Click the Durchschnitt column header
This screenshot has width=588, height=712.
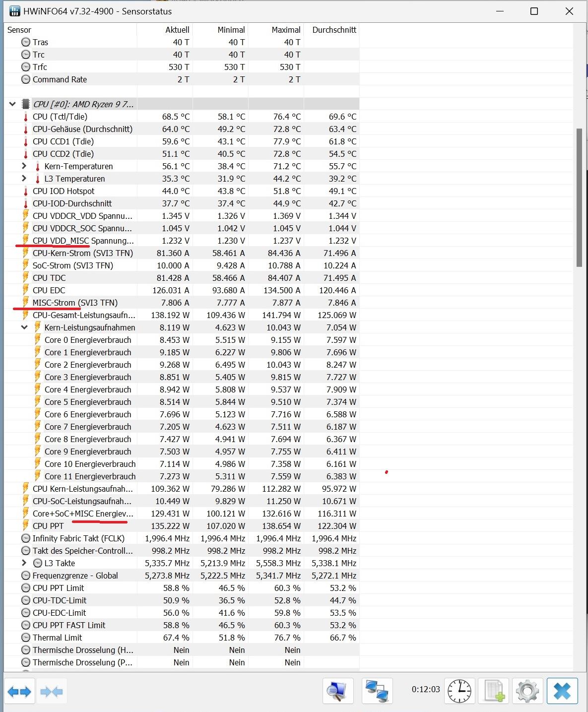pyautogui.click(x=331, y=30)
